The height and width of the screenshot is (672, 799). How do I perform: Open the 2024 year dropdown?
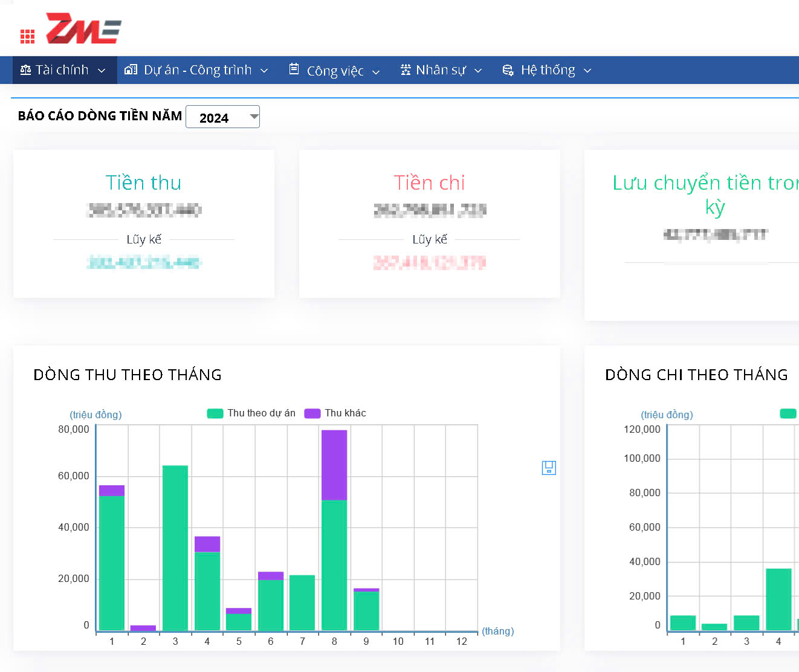tap(222, 117)
